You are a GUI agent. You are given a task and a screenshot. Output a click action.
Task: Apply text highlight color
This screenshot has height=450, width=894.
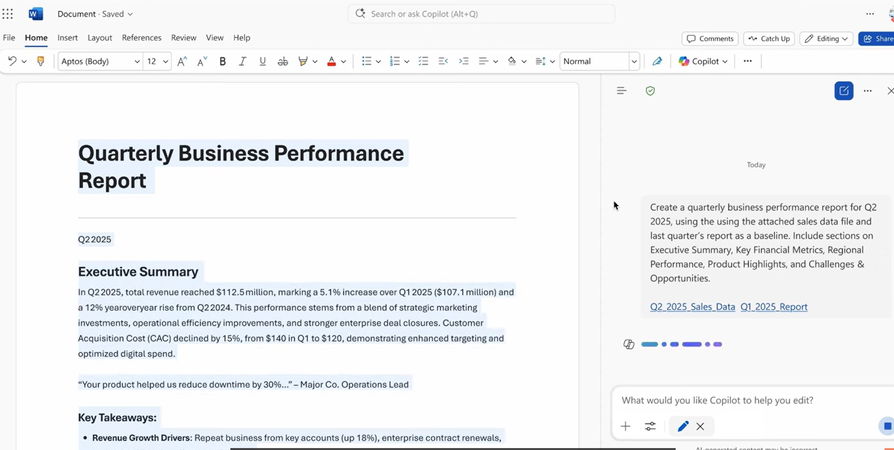coord(303,62)
